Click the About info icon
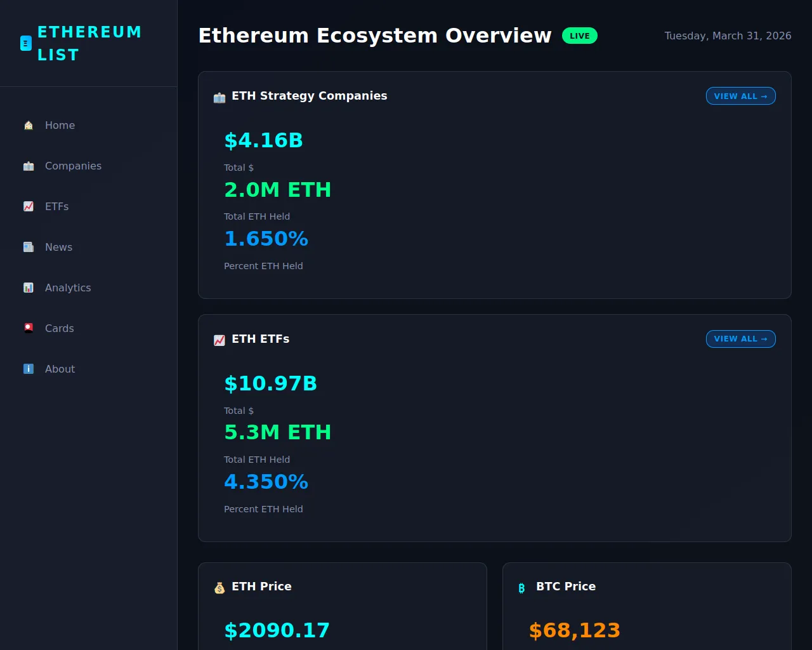The image size is (812, 650). (29, 369)
